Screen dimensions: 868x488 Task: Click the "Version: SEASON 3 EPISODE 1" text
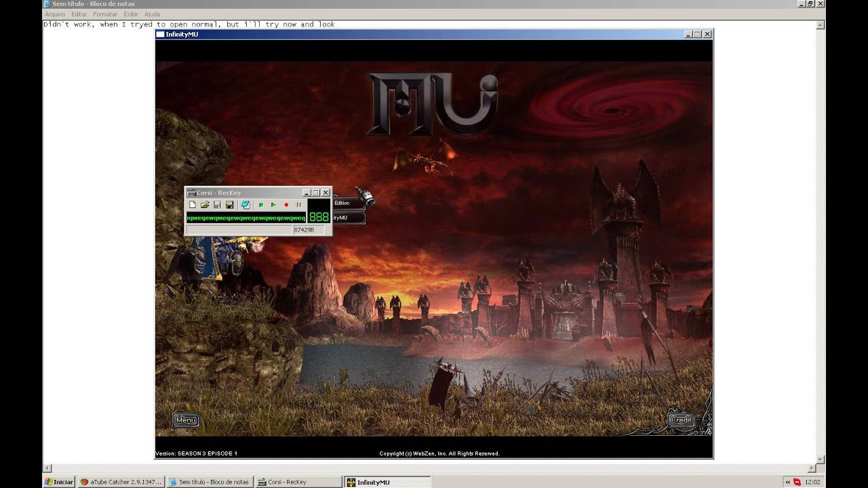click(197, 453)
